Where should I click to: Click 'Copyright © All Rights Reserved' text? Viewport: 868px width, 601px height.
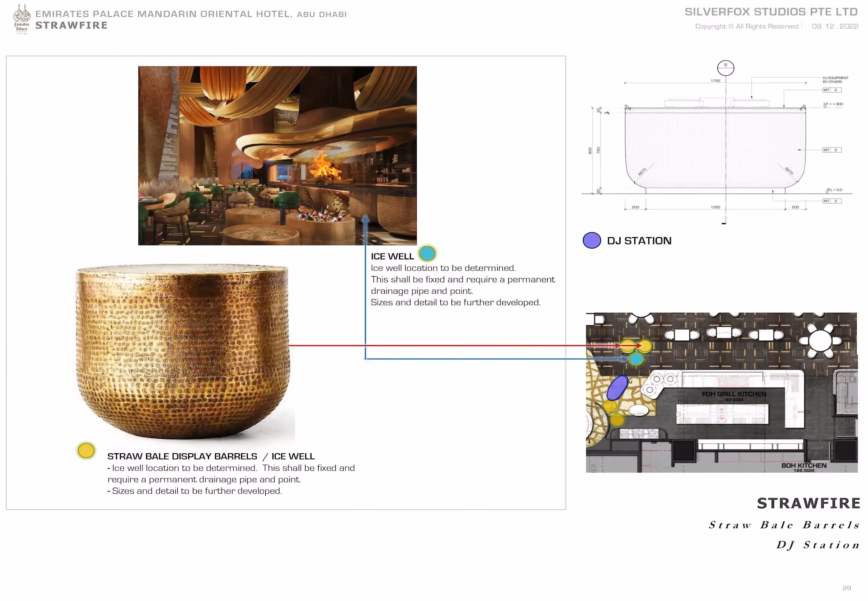pos(747,26)
